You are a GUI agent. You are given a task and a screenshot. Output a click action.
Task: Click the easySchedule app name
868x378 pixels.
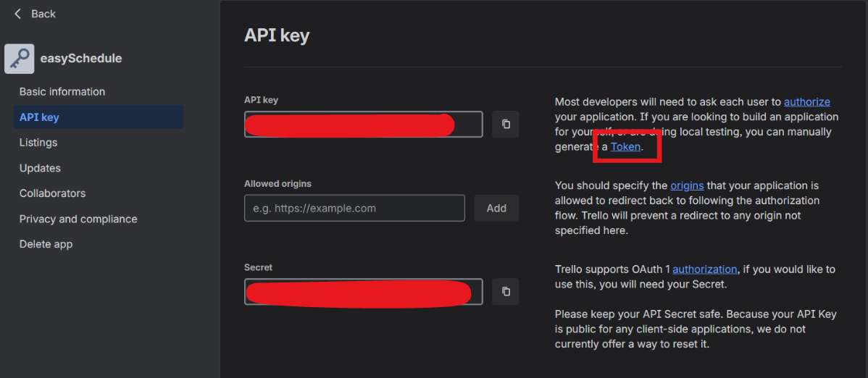click(82, 59)
